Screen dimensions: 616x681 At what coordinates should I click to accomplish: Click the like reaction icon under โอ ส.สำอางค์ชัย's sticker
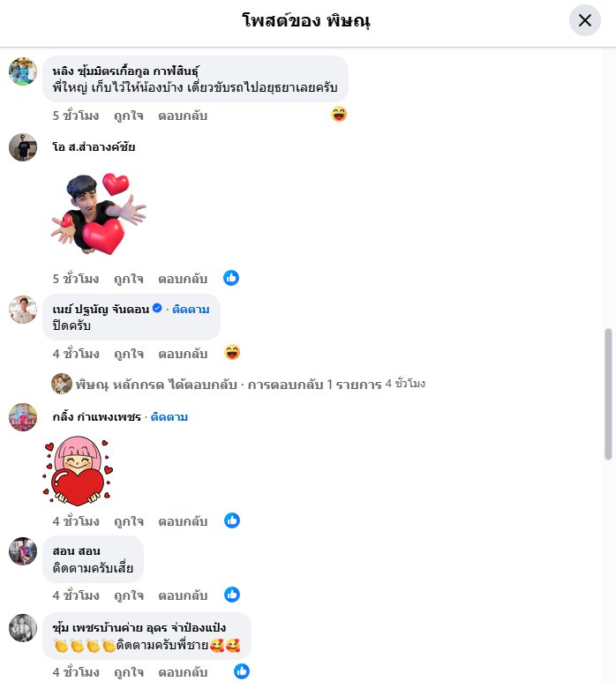pos(231,278)
